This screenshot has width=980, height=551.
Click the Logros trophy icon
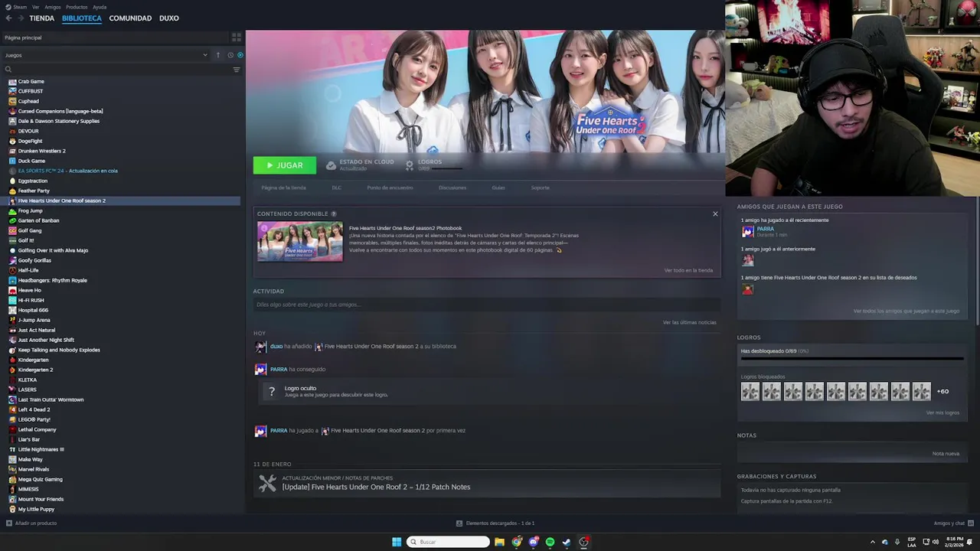click(x=410, y=165)
